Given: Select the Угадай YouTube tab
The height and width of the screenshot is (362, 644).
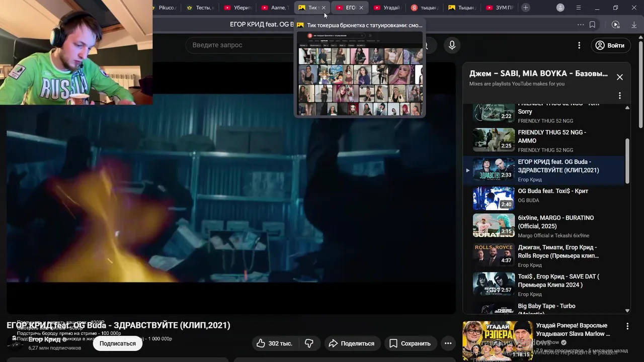Looking at the screenshot, I should point(387,8).
